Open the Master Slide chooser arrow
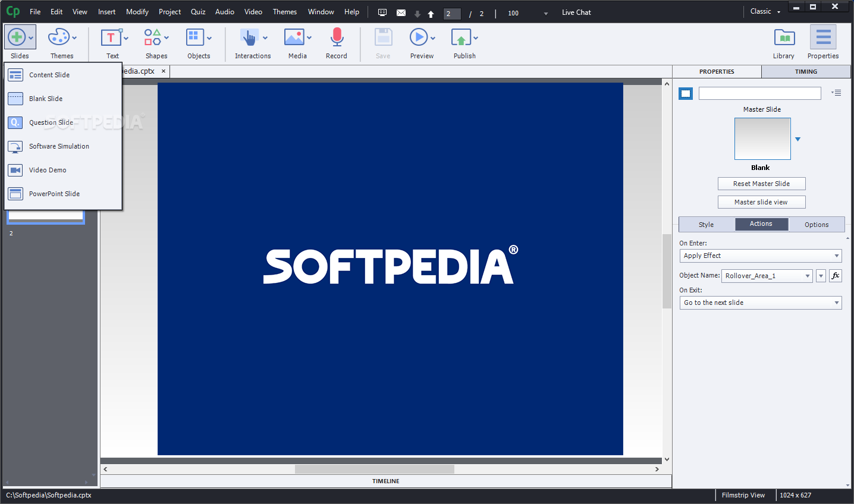This screenshot has height=504, width=854. (x=798, y=139)
